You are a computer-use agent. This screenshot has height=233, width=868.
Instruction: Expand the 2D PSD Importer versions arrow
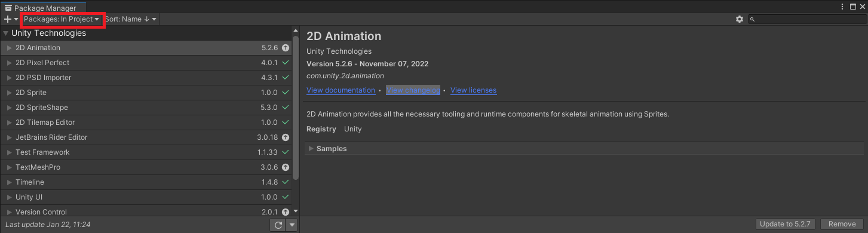click(9, 78)
